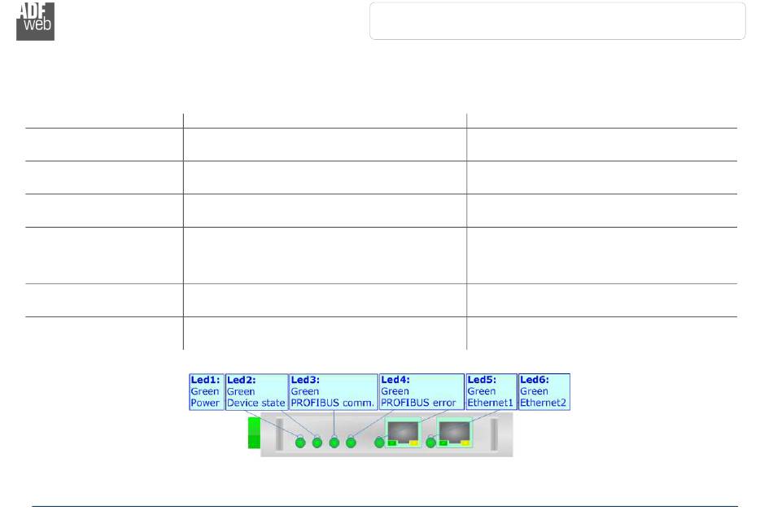Click the empty header box at top
The image size is (773, 532).
point(557,20)
